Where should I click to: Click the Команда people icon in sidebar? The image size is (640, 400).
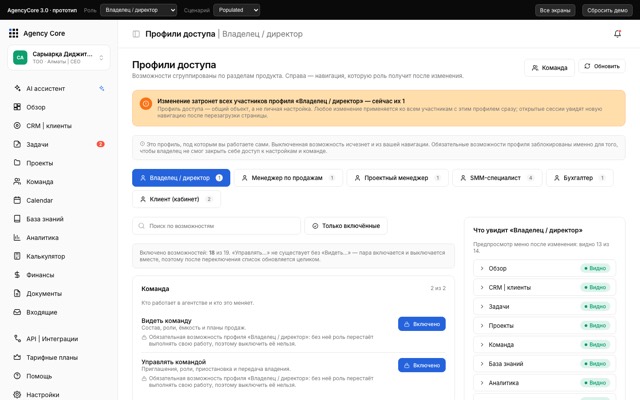coord(17,181)
